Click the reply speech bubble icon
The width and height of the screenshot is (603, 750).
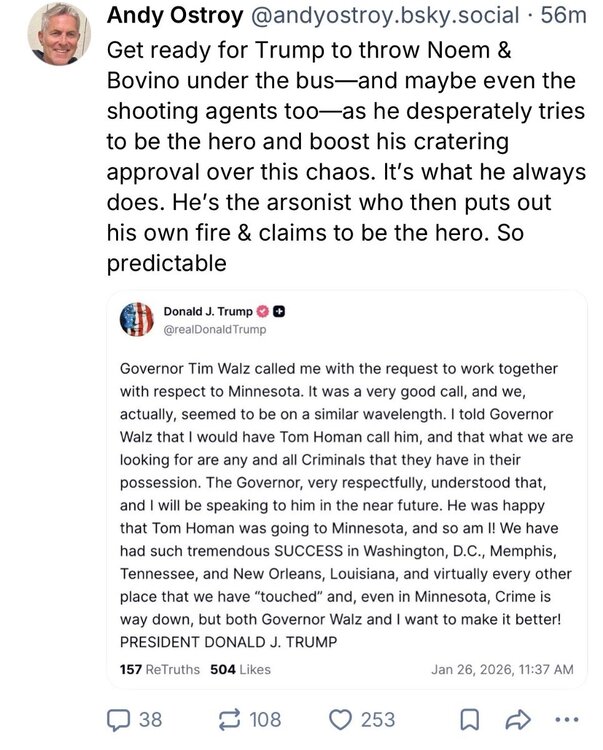[x=120, y=719]
